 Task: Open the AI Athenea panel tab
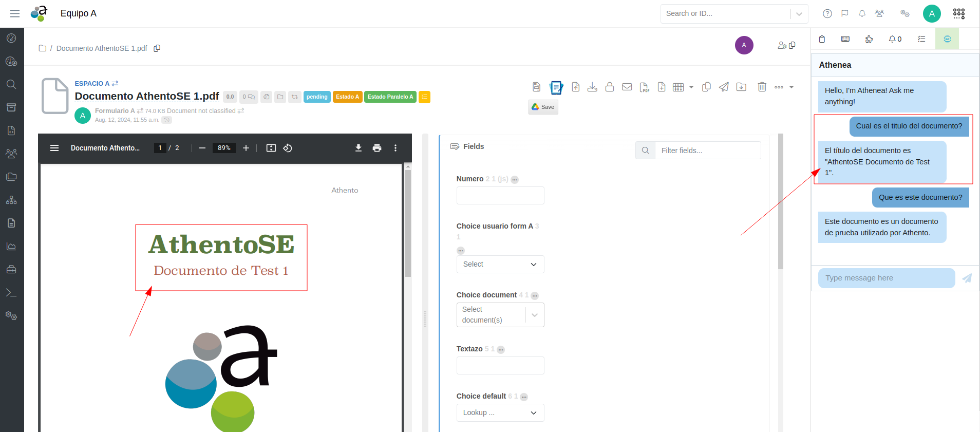pos(947,39)
